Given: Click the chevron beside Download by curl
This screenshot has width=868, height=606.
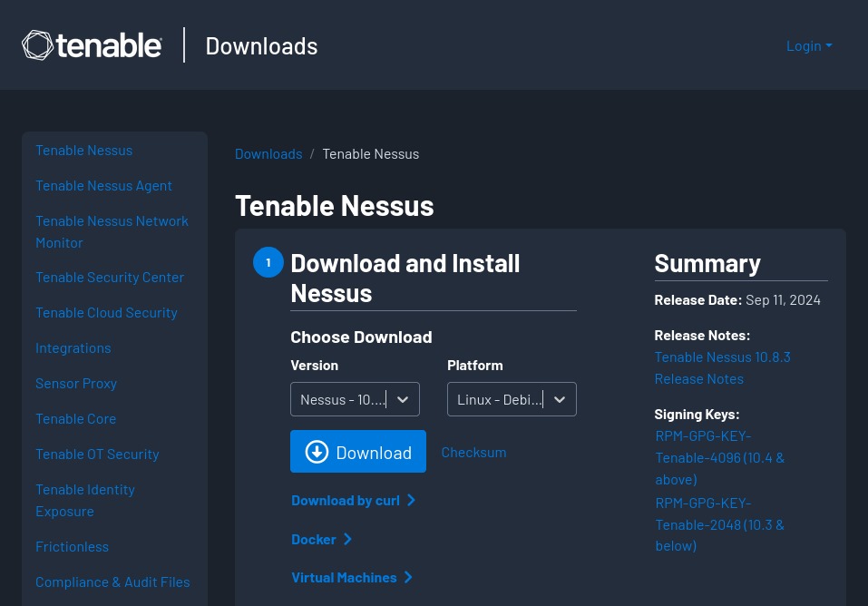Looking at the screenshot, I should click(x=412, y=501).
